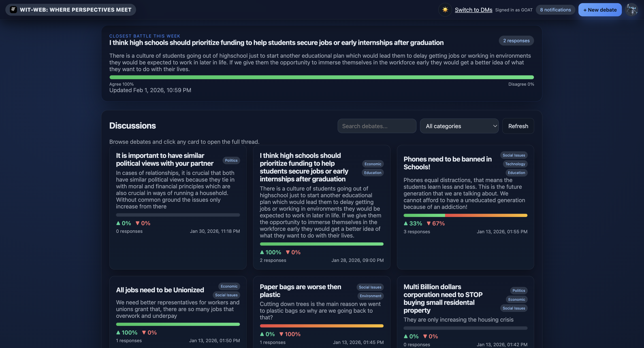Select the Education tag on the phones debate
The image size is (644, 348).
(516, 173)
